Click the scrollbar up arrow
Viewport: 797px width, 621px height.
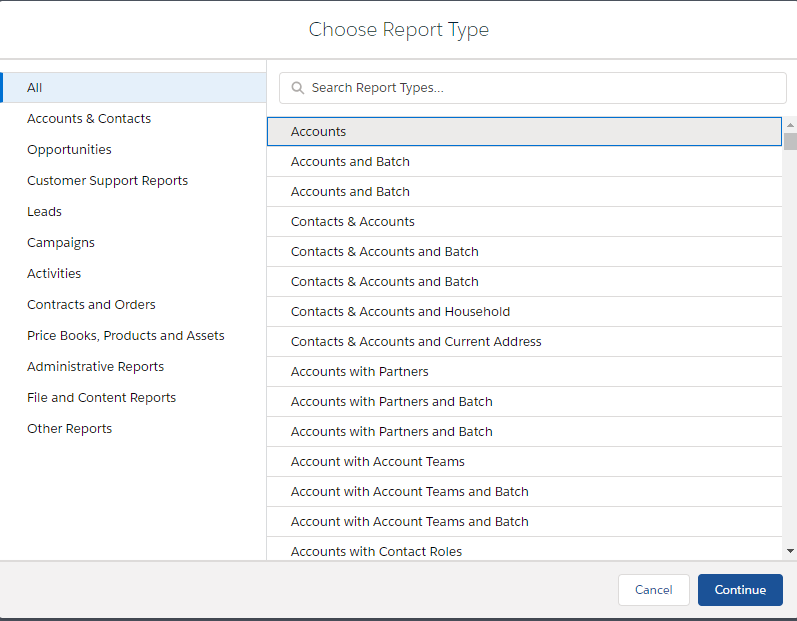pos(790,125)
